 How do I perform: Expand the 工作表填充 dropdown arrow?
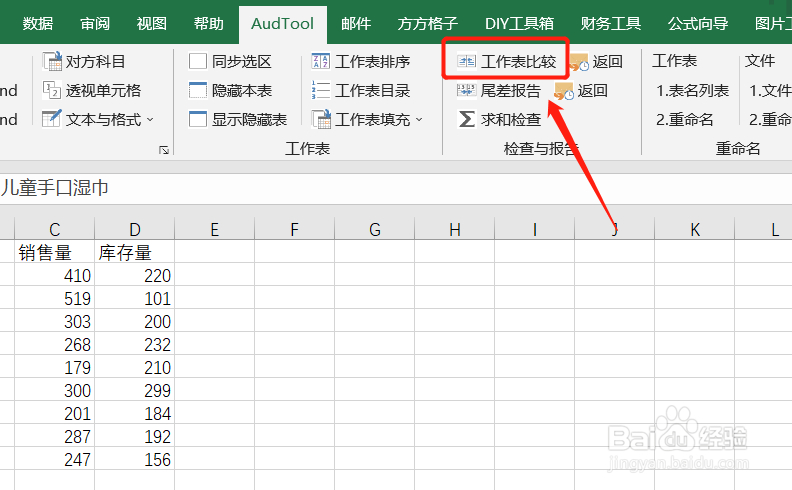[419, 120]
